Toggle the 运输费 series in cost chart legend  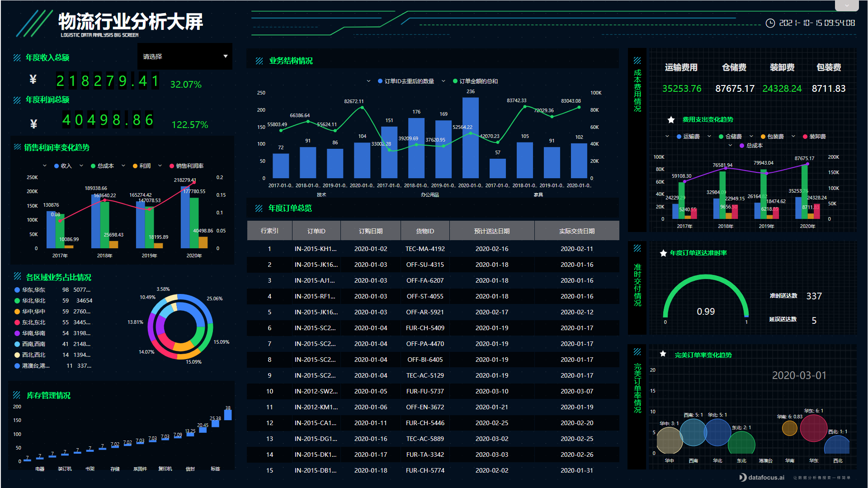pyautogui.click(x=688, y=137)
